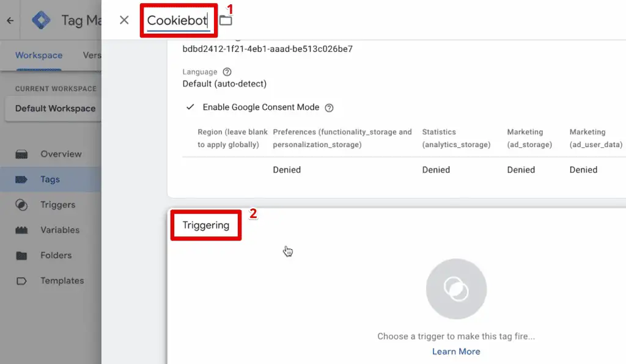Screen dimensions: 626x364
Task: Select the Triggering section header
Action: [205, 225]
